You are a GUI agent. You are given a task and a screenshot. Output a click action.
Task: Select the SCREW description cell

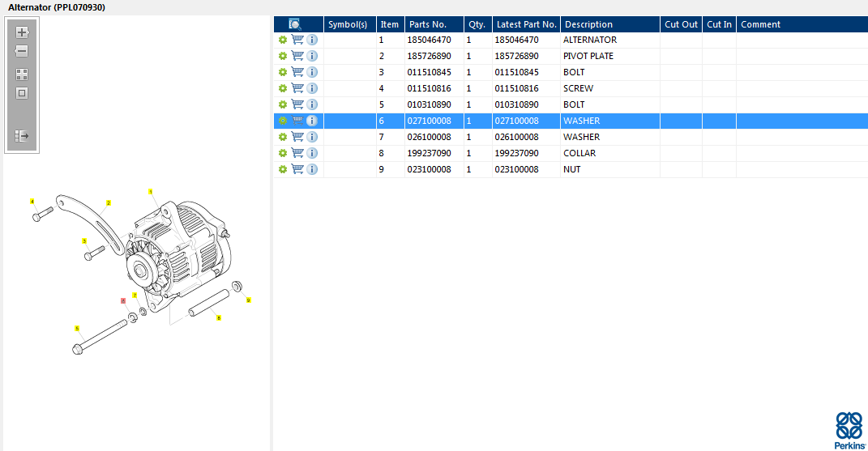click(x=610, y=88)
